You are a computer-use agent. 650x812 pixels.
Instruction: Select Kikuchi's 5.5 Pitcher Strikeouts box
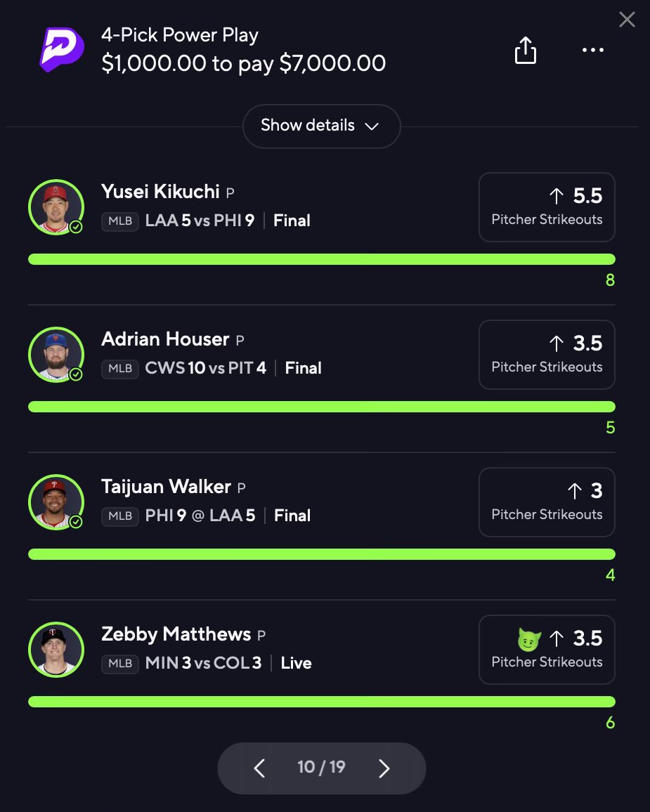(547, 207)
